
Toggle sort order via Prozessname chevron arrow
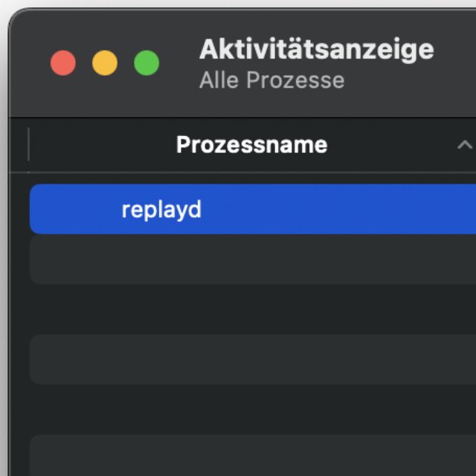[465, 144]
